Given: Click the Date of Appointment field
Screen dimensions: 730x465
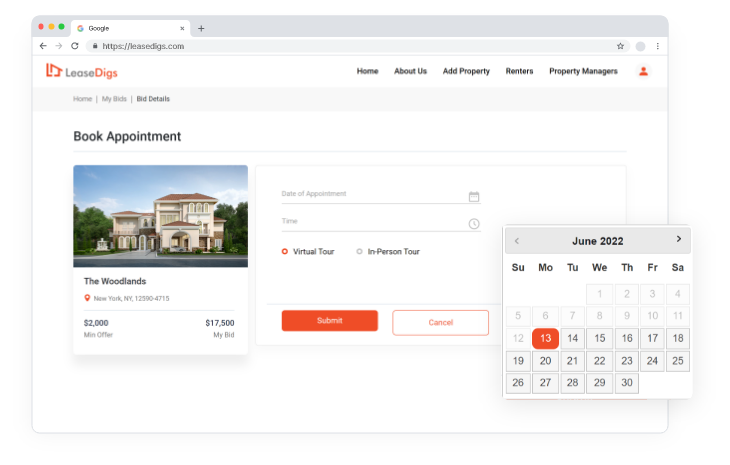Looking at the screenshot, I should pos(381,195).
